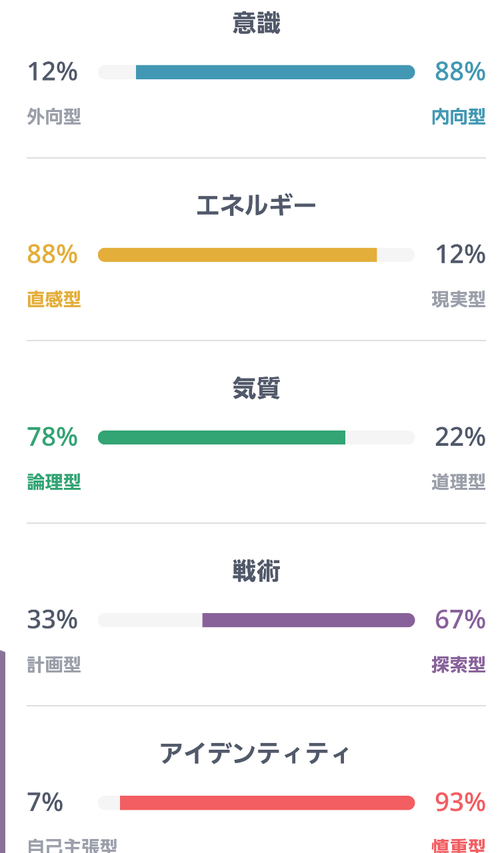This screenshot has width=500, height=853.
Task: Select the 直感型 label
Action: coord(54,300)
